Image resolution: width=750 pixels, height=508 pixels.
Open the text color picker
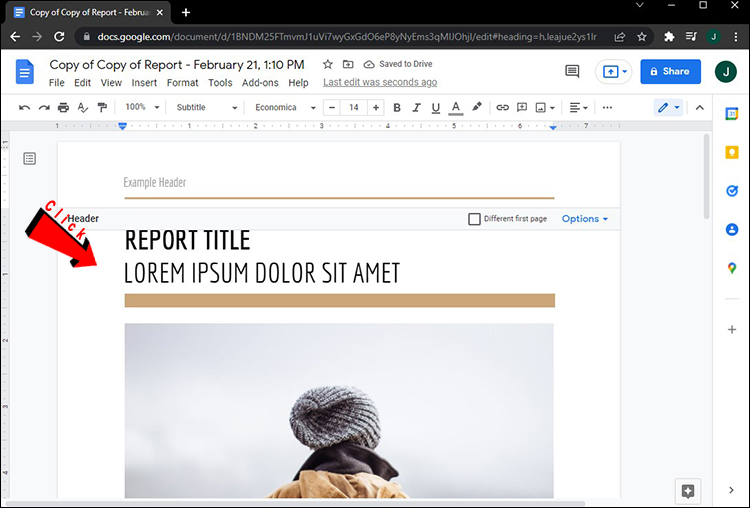pyautogui.click(x=456, y=107)
